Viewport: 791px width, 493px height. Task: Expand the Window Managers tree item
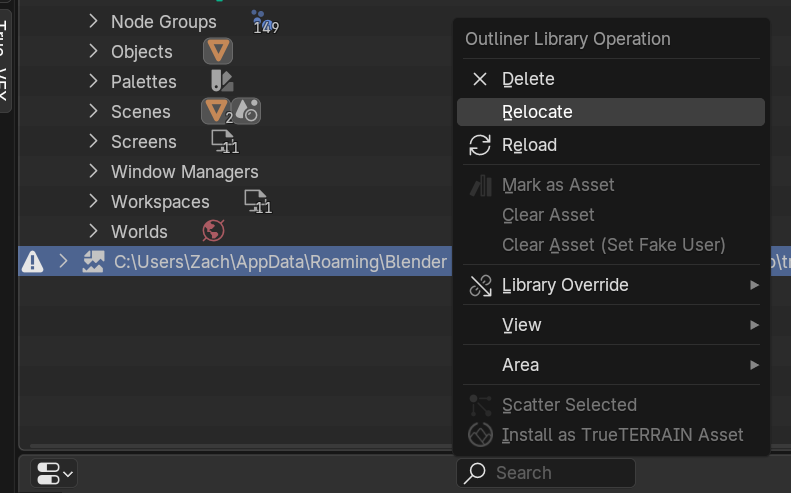[x=93, y=171]
